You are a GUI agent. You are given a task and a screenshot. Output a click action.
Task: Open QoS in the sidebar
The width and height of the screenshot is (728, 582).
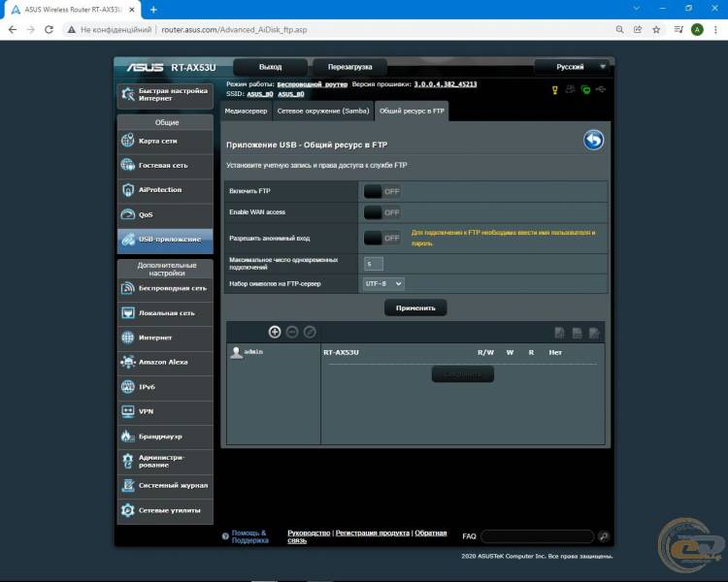pos(165,215)
